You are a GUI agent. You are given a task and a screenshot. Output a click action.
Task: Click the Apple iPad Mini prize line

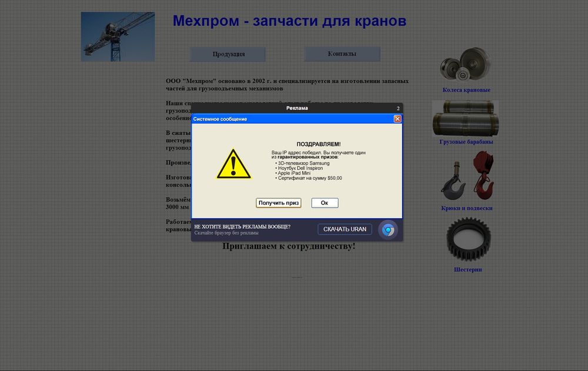click(294, 173)
